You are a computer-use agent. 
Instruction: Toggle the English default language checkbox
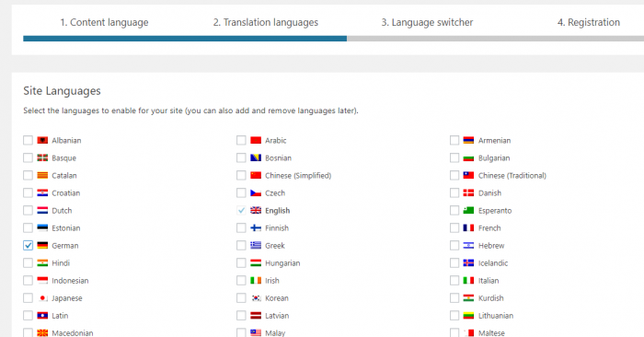pos(241,211)
